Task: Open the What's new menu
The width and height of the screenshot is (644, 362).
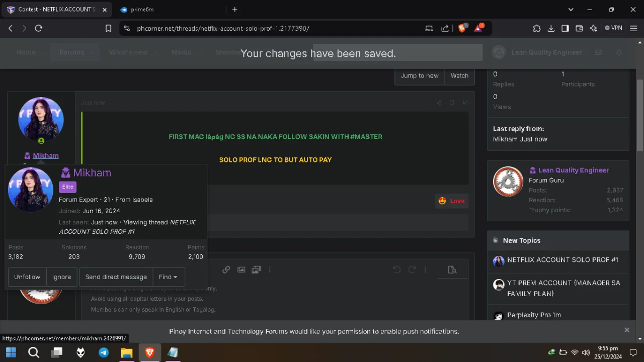Action: coord(128,52)
